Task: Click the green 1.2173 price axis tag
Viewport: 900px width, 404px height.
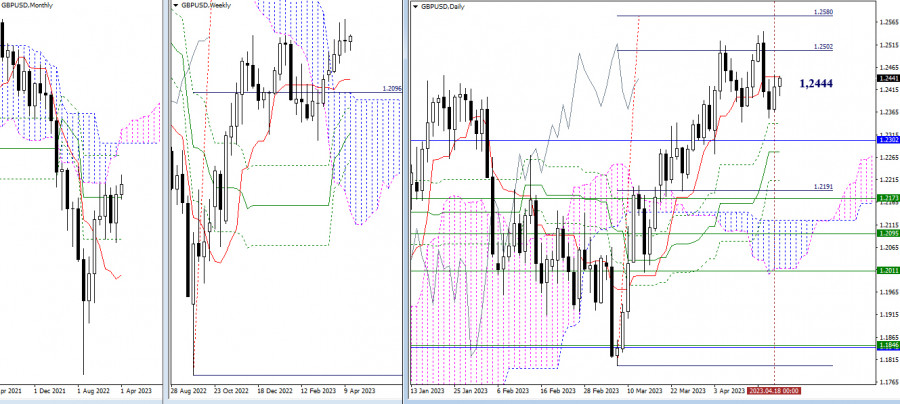Action: pyautogui.click(x=887, y=198)
